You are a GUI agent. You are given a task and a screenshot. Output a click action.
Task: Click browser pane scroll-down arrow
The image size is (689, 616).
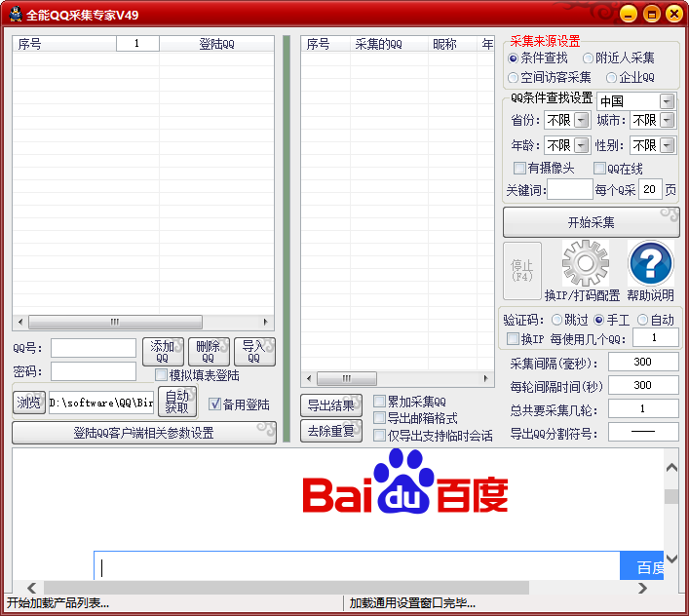[671, 558]
